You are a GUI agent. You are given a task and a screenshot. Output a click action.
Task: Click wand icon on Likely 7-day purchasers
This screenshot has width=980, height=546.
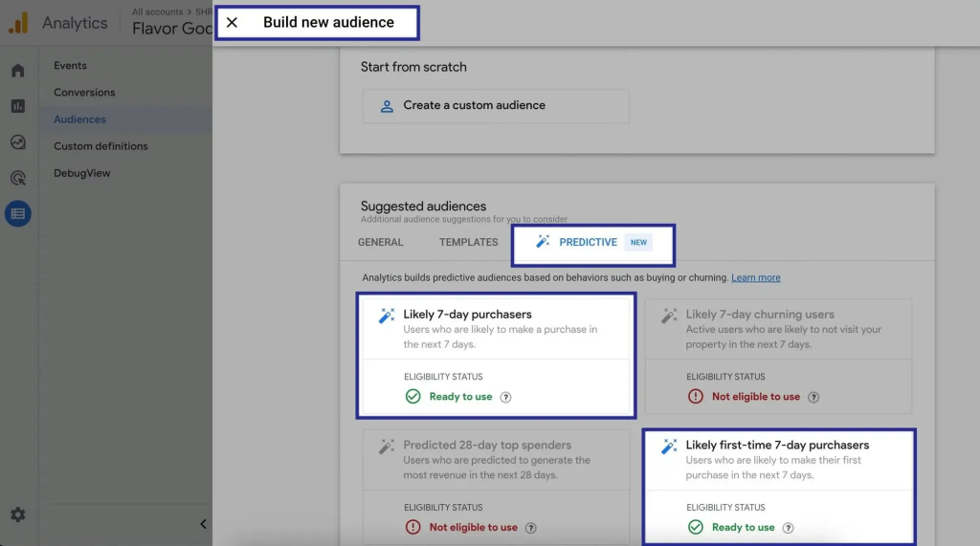(x=387, y=316)
